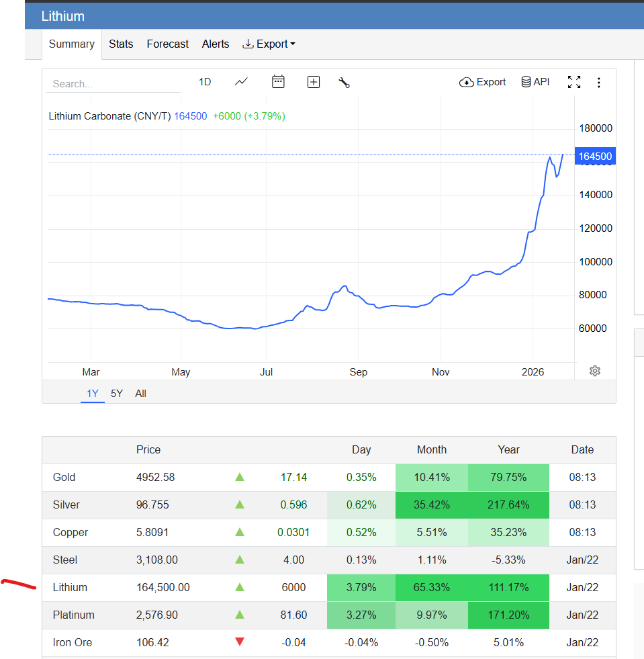Viewport: 644px width, 659px height.
Task: Open the Gold commodity link
Action: coord(64,478)
